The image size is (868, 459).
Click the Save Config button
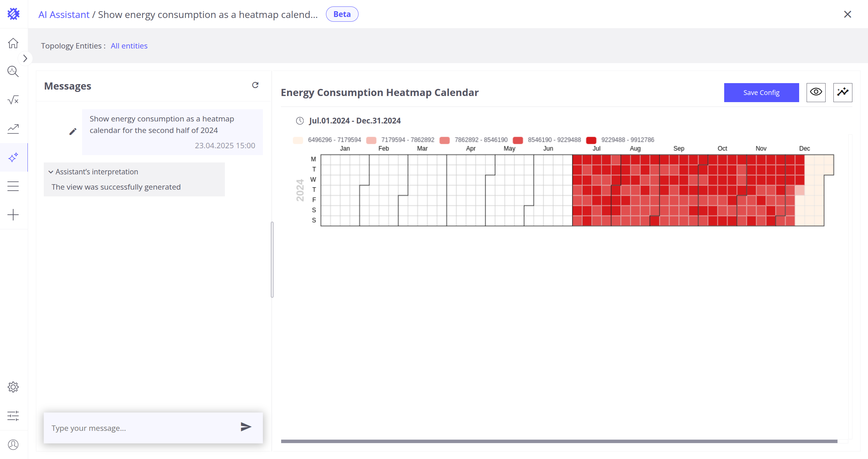(x=761, y=93)
